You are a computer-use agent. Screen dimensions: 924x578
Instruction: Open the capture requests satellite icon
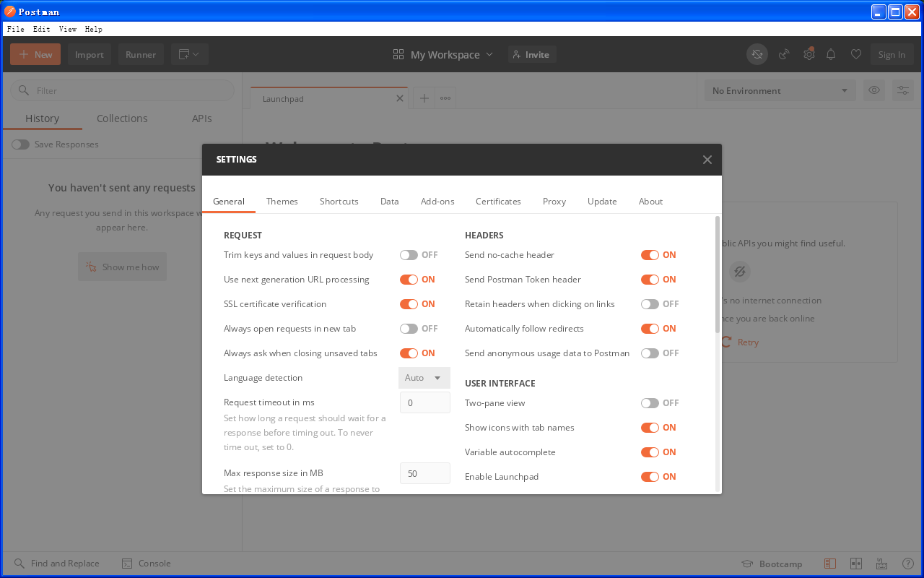coord(784,54)
